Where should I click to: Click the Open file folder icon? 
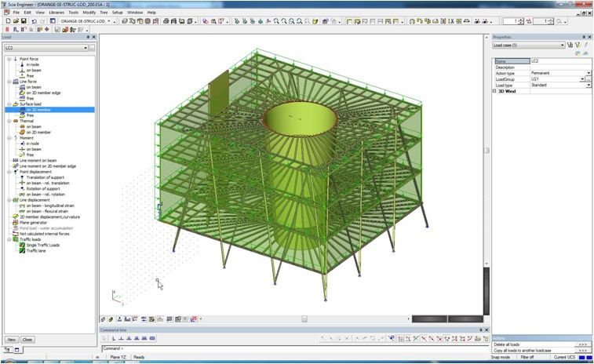[x=15, y=21]
